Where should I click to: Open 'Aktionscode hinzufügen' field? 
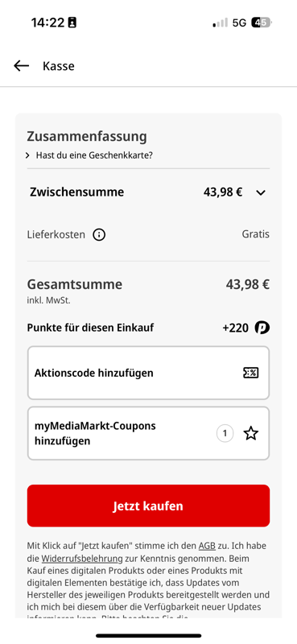point(148,373)
